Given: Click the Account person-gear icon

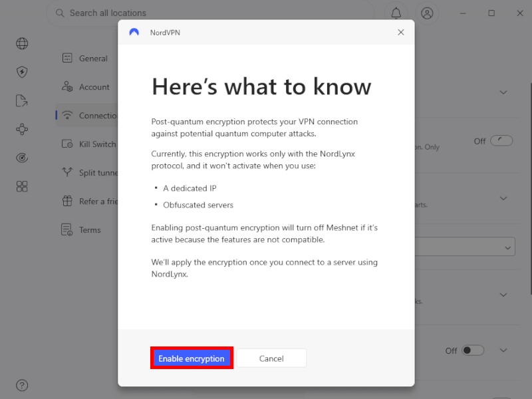Looking at the screenshot, I should (67, 86).
